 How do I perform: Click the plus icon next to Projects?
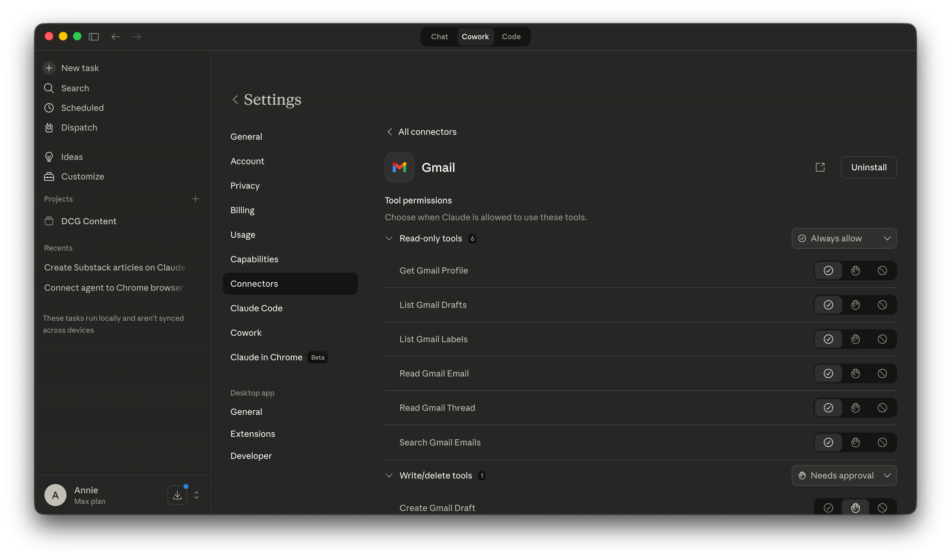point(195,199)
